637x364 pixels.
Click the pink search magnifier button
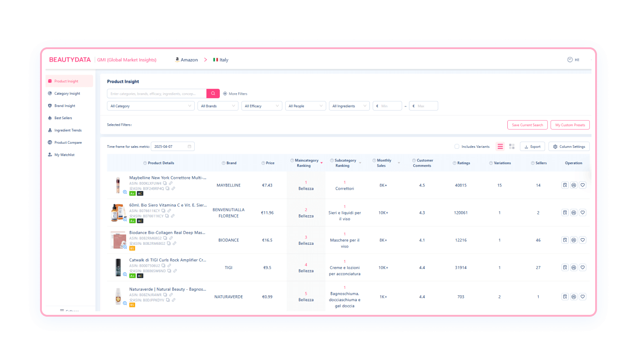point(213,93)
